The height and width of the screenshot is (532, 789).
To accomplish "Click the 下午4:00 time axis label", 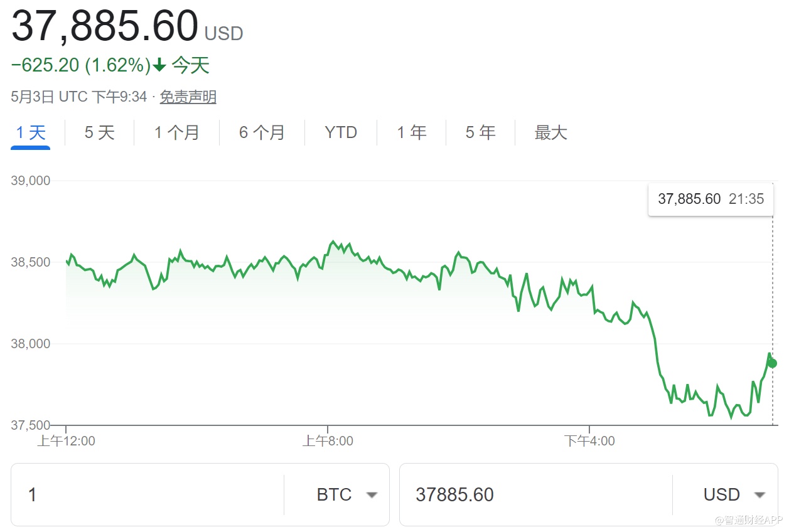I will (589, 441).
